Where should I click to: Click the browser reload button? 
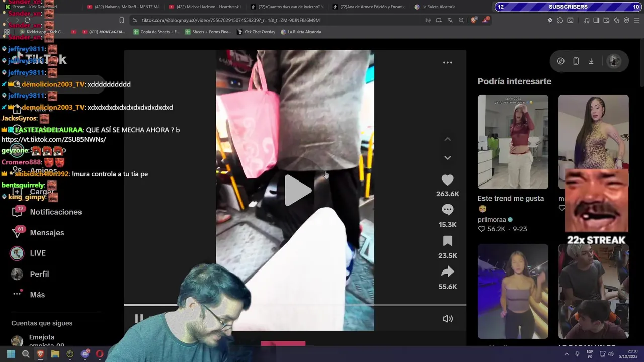tap(28, 20)
